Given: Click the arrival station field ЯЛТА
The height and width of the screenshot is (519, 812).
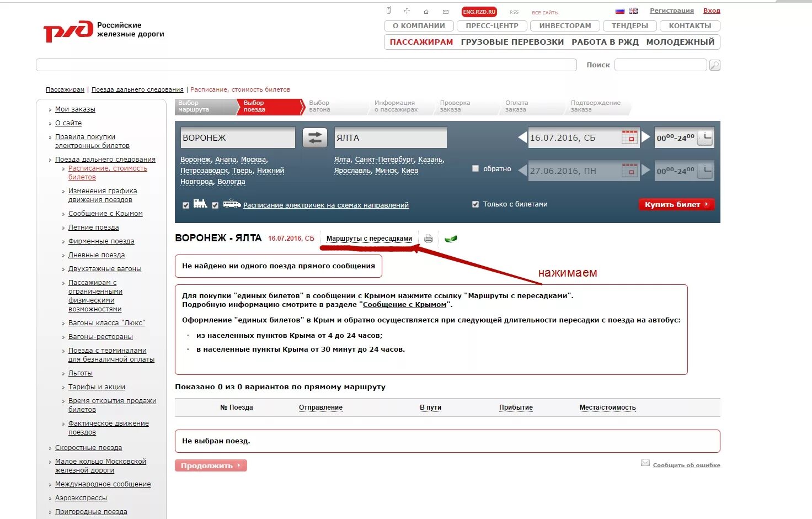Looking at the screenshot, I should [391, 137].
